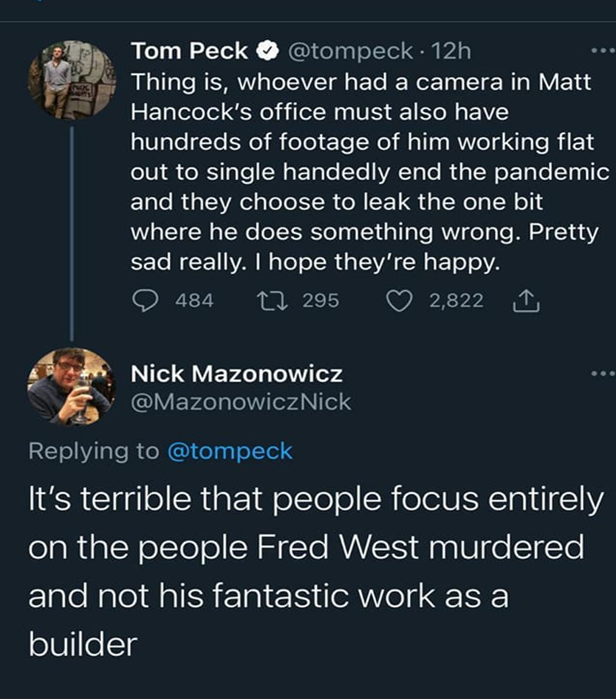Open Tom Peck's tweet about Matt Hancock's office
The height and width of the screenshot is (699, 616).
(364, 172)
